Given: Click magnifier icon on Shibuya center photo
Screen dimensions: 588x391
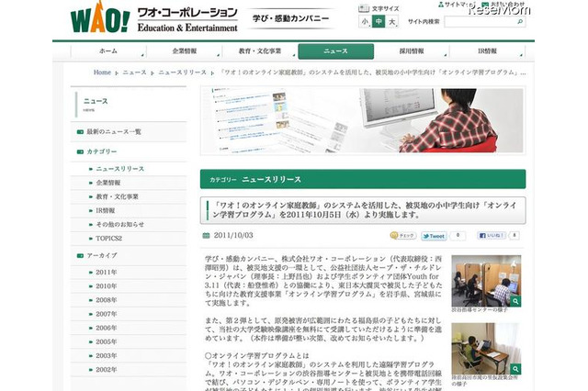Looking at the screenshot, I should pos(515,301).
